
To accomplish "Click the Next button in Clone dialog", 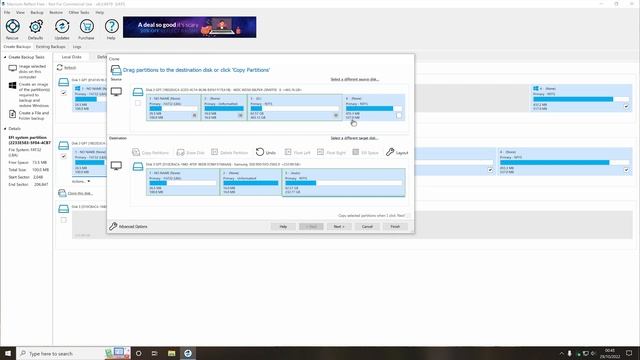I will coord(339,226).
